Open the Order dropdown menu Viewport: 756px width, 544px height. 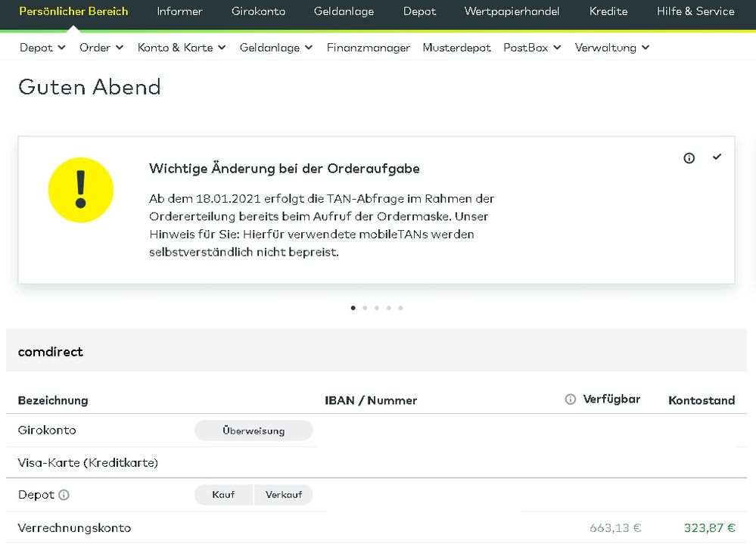101,47
